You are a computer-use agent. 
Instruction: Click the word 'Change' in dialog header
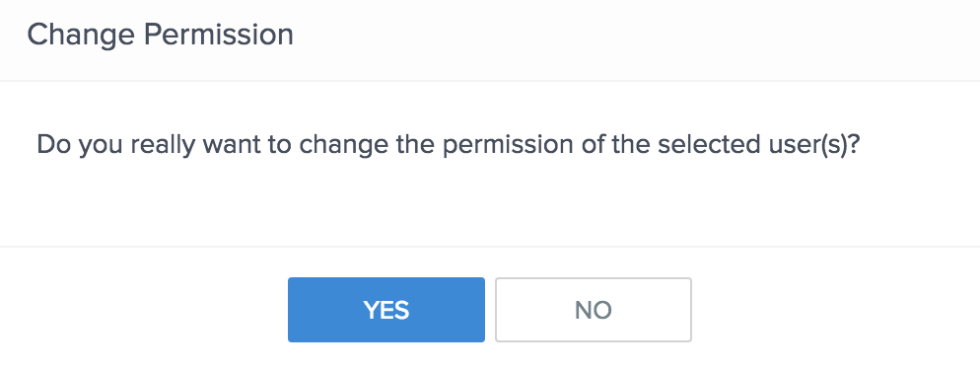pyautogui.click(x=81, y=36)
